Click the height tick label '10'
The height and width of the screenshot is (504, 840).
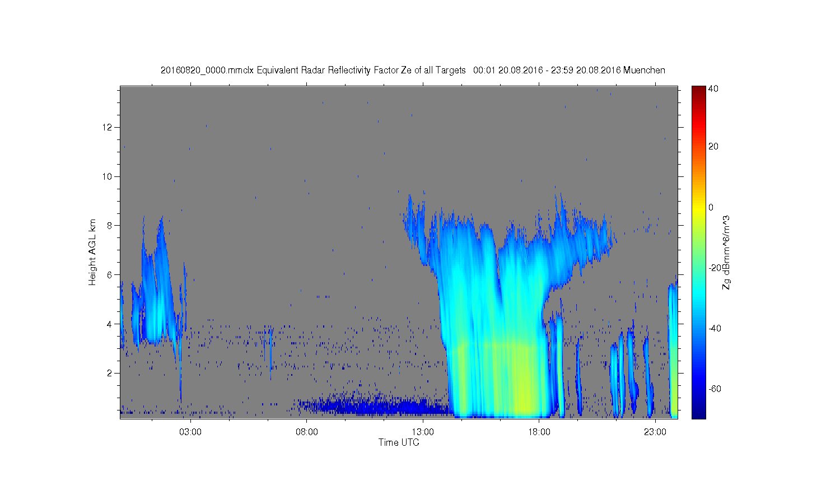(x=108, y=176)
